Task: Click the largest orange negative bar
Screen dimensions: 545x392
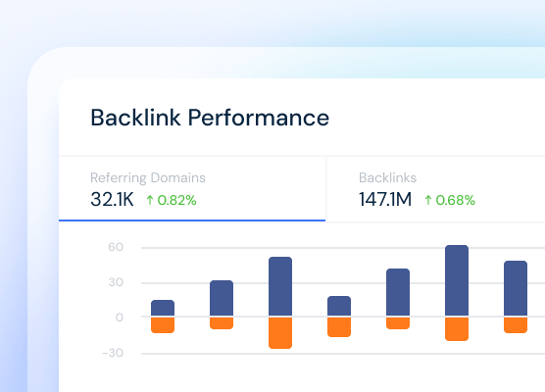Action: click(280, 332)
